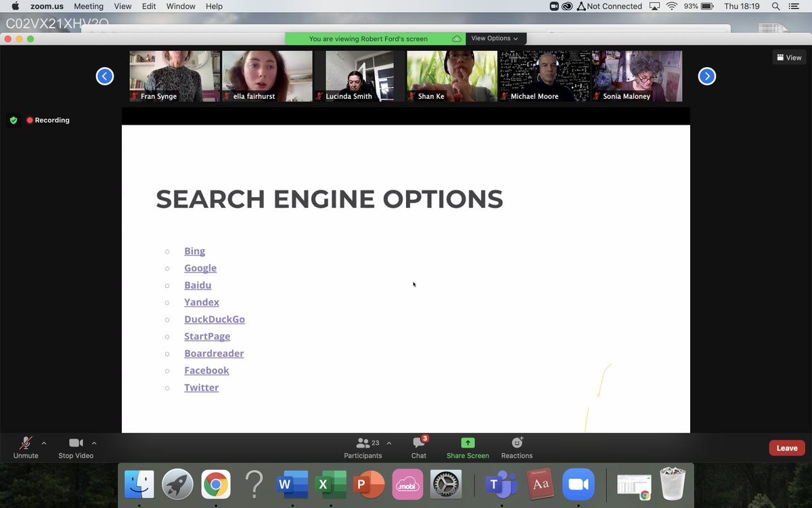
Task: Open the Edit menu
Action: 149,6
